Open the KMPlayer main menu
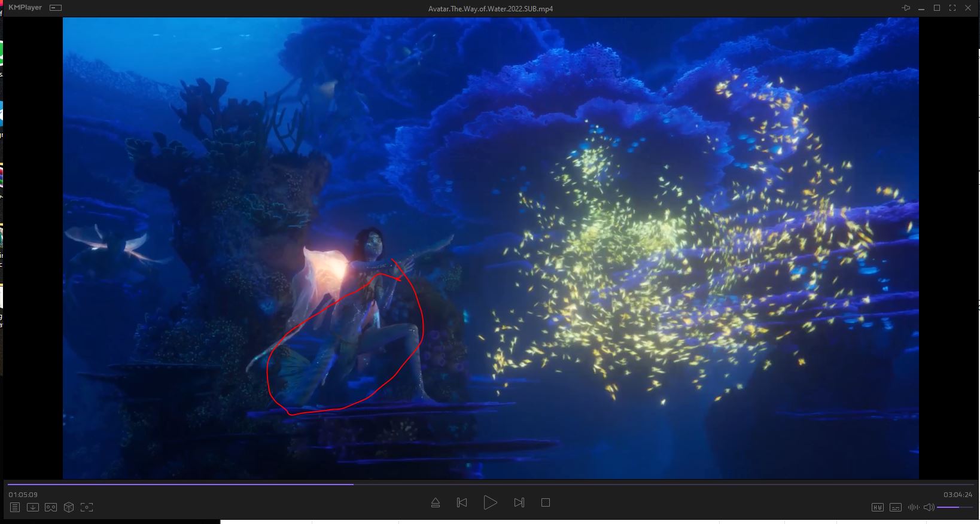Image resolution: width=980 pixels, height=524 pixels. [25, 8]
